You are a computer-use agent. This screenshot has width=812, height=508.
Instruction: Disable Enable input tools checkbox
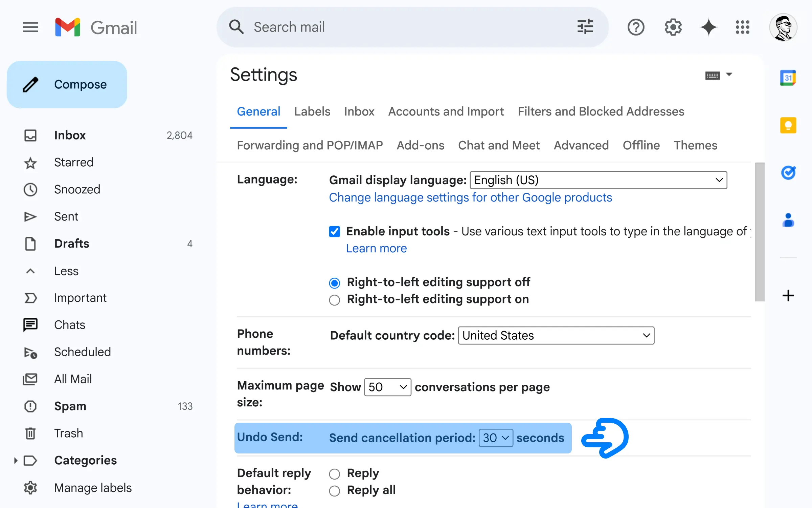pyautogui.click(x=334, y=231)
